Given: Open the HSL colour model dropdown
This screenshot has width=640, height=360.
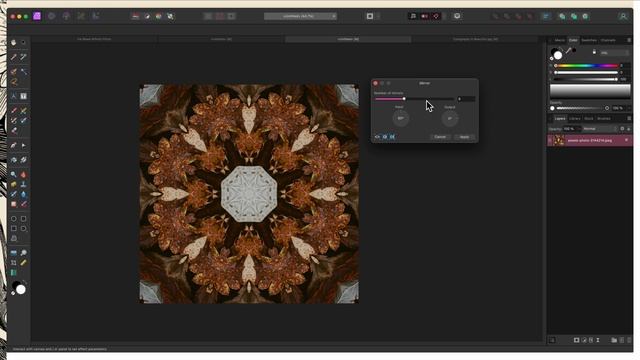Looking at the screenshot, I should [614, 53].
